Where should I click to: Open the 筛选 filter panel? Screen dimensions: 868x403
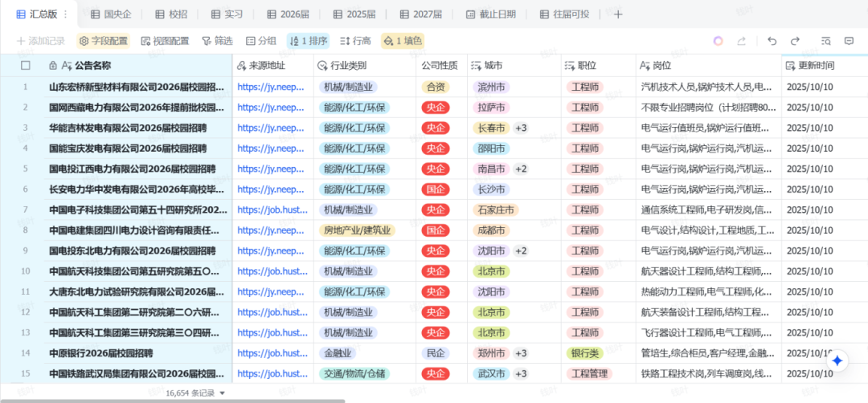217,41
